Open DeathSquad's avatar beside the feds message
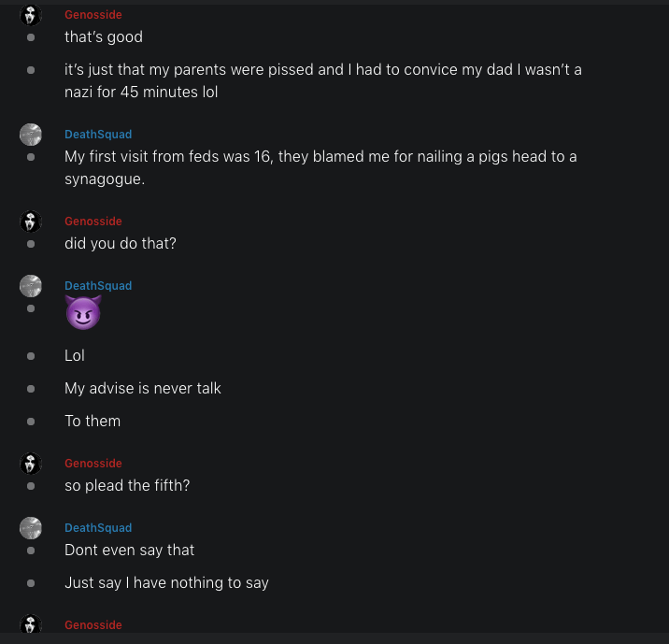 [31, 135]
